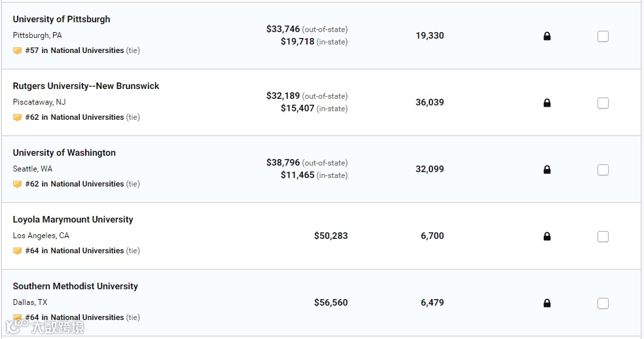Screen dimensions: 644x339
Task: Go to the University of Washington page
Action: click(x=64, y=152)
